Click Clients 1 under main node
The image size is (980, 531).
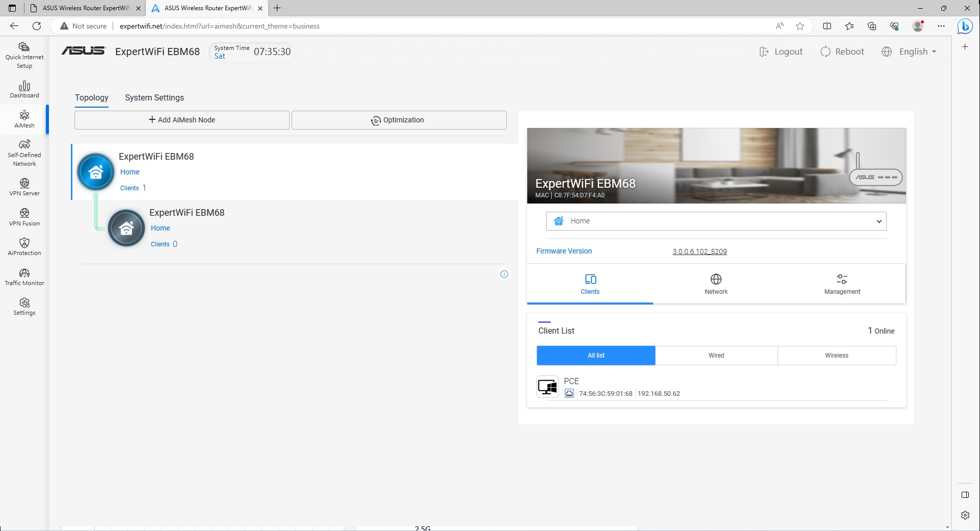pyautogui.click(x=133, y=188)
